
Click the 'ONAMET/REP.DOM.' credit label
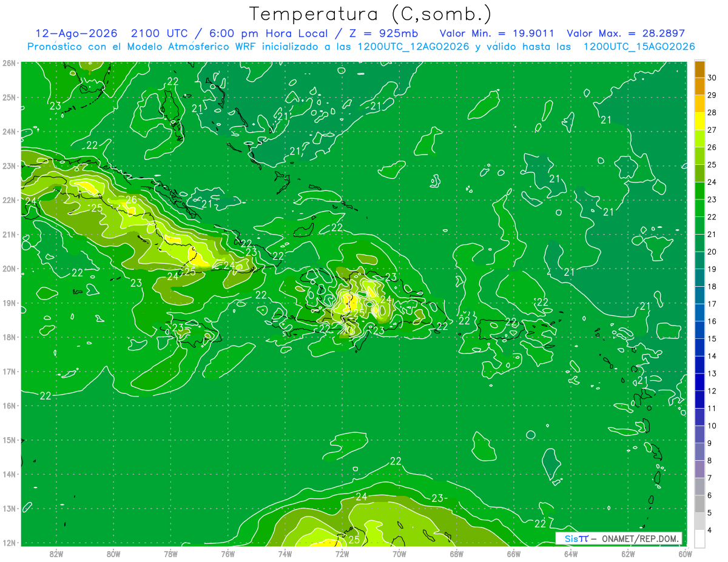[639, 539]
